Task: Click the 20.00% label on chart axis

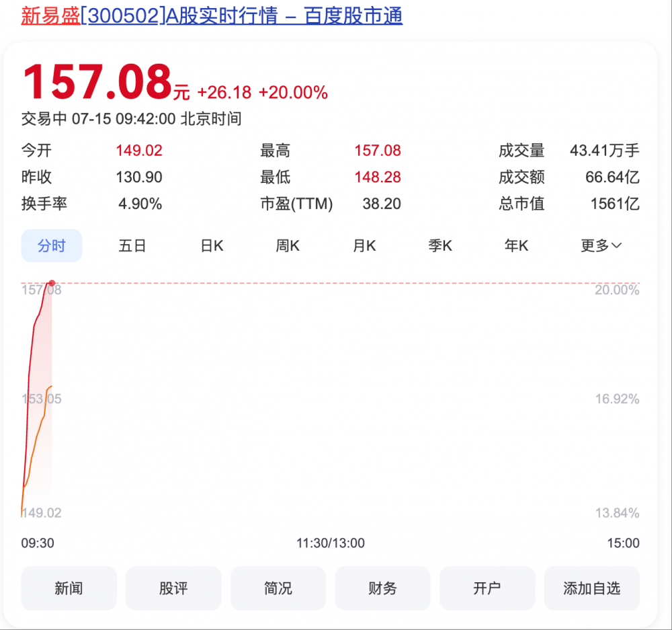Action: coord(616,290)
